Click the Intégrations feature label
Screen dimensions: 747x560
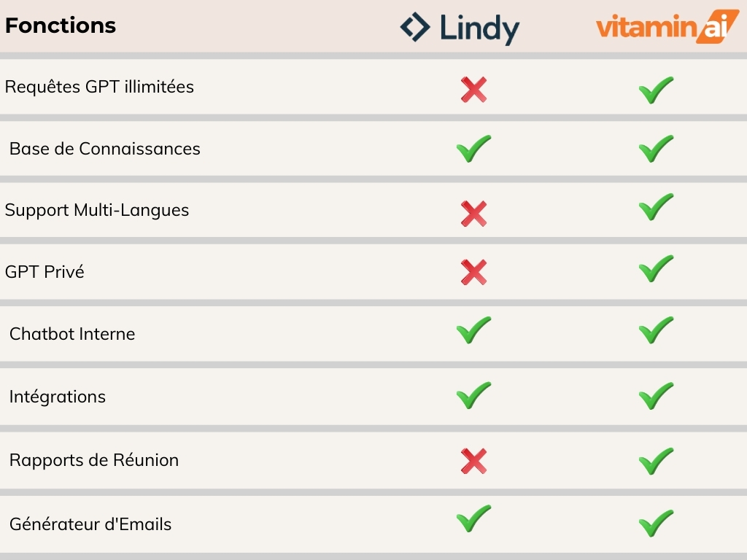click(x=57, y=396)
